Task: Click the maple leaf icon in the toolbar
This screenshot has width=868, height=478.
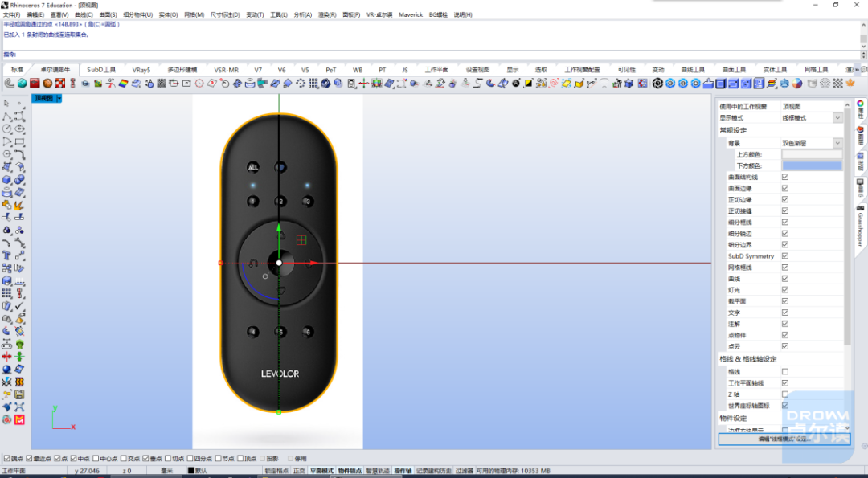Action: (x=850, y=84)
